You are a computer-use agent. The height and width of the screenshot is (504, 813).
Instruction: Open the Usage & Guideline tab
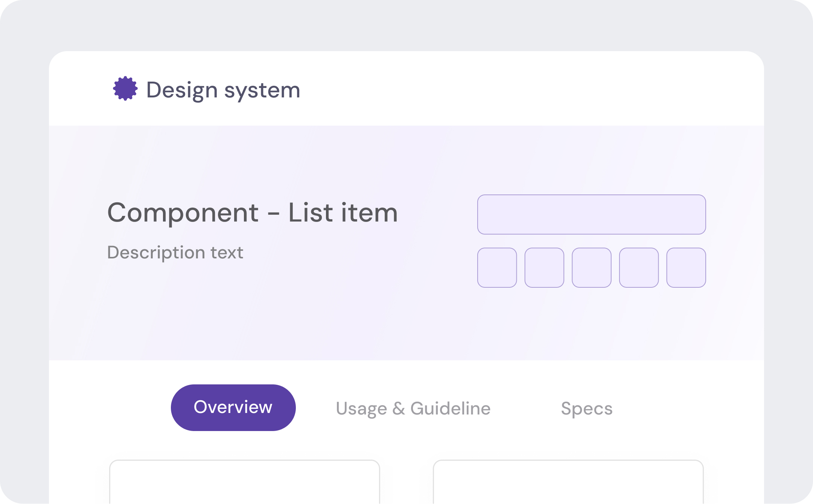[413, 408]
